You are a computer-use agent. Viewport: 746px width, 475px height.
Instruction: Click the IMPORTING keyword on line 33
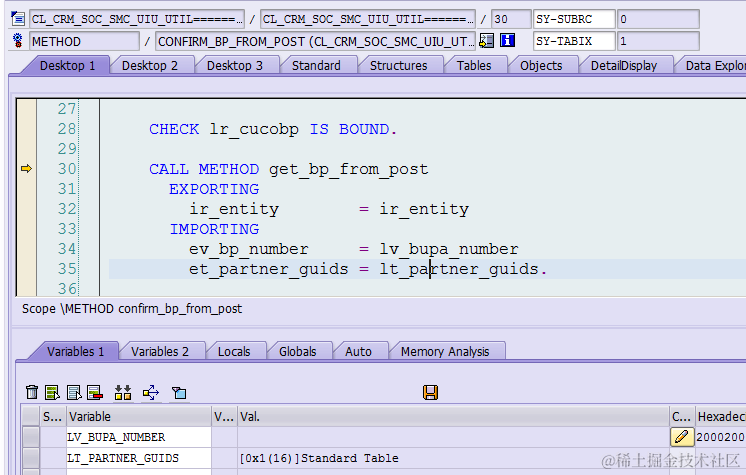214,229
